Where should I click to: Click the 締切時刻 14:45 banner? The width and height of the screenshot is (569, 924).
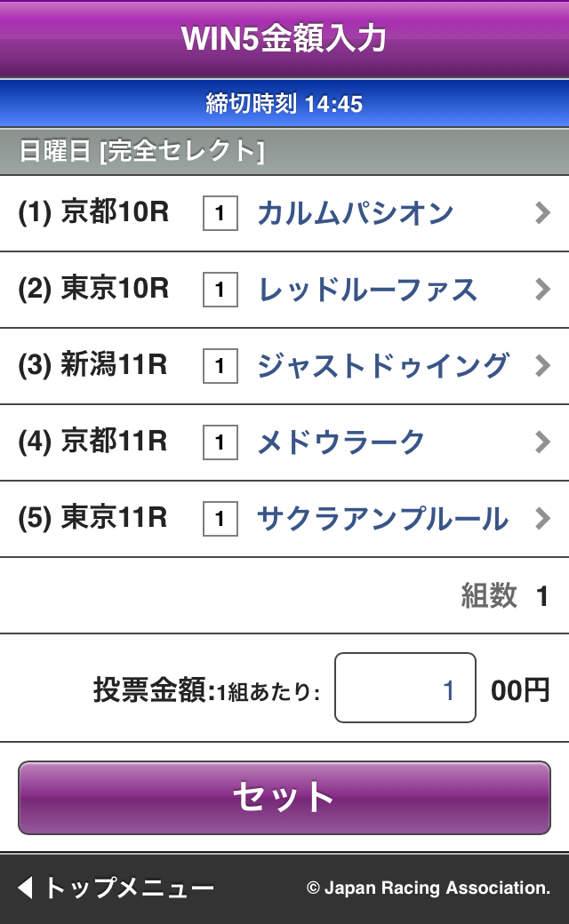point(284,103)
